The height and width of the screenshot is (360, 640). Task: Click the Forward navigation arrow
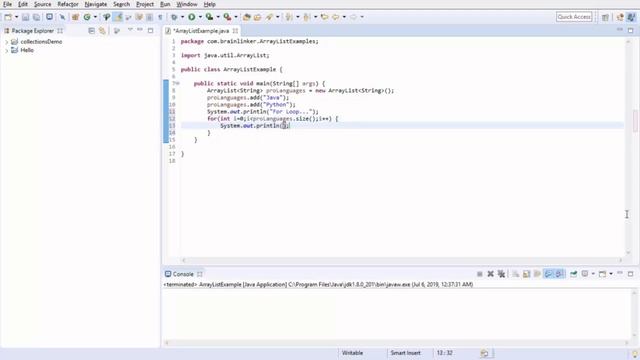(353, 17)
